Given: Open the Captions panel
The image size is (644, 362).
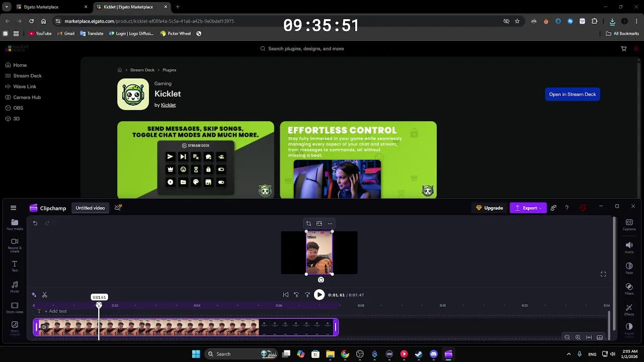Looking at the screenshot, I should [629, 225].
